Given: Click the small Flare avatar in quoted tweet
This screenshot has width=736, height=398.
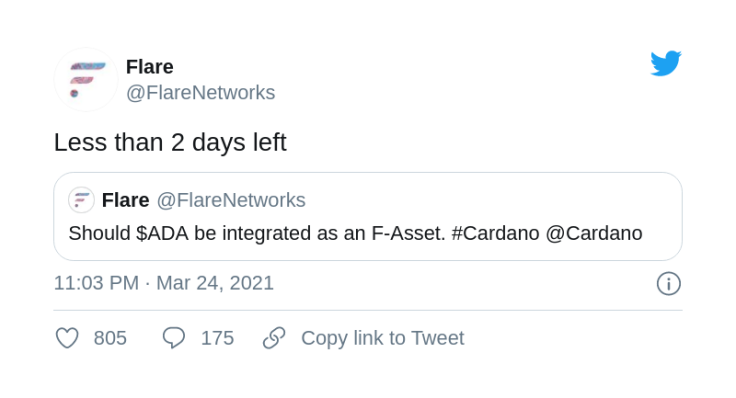Looking at the screenshot, I should [x=81, y=200].
